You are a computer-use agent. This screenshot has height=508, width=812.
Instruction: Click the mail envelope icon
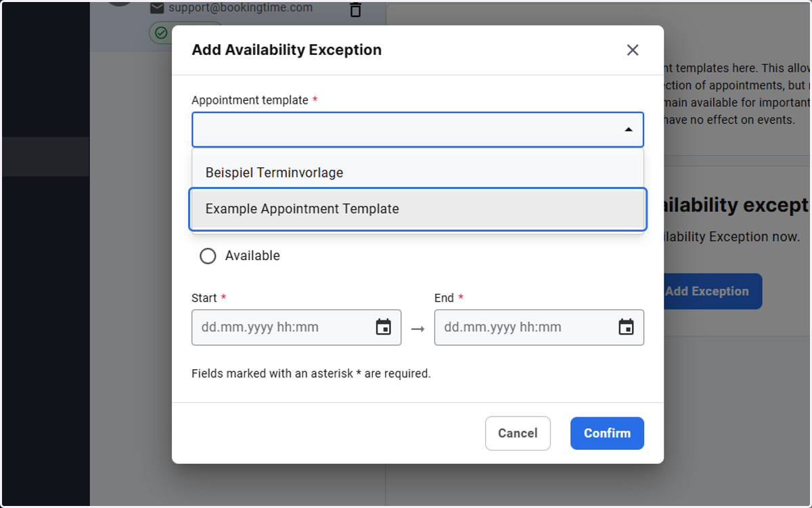157,8
